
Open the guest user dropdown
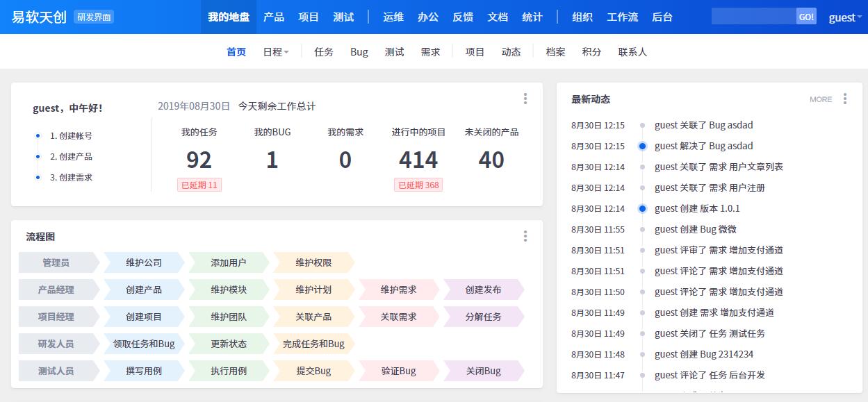coord(844,17)
